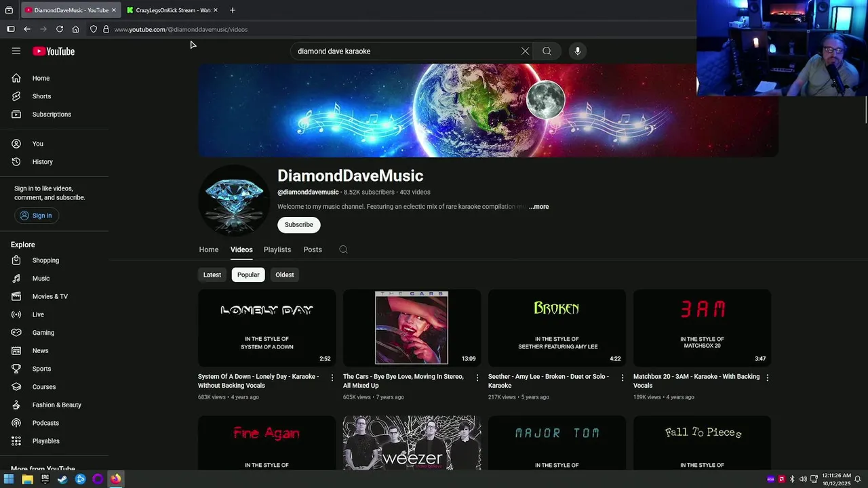Open options for Lonely Day video
Screen dimensions: 868x488
click(x=332, y=378)
